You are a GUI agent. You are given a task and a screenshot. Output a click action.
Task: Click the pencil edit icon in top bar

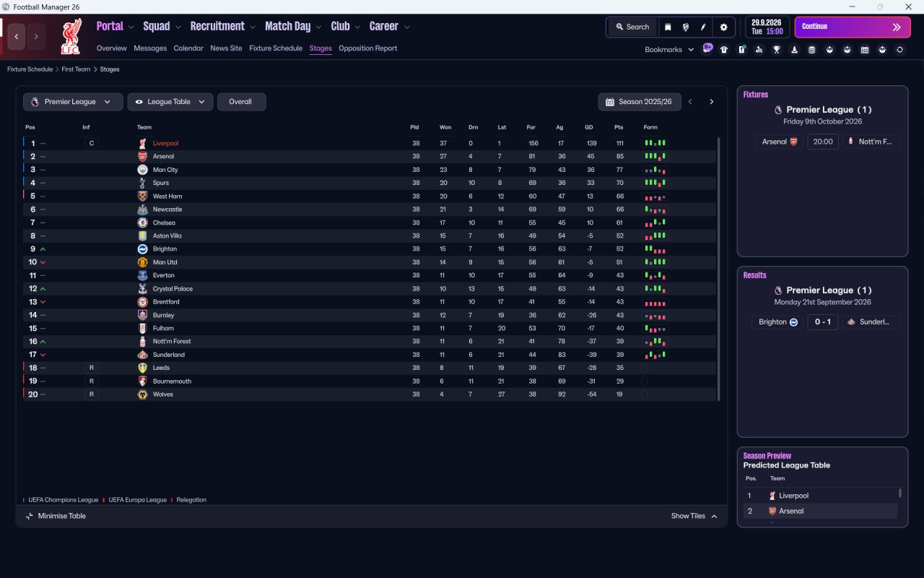pyautogui.click(x=703, y=27)
